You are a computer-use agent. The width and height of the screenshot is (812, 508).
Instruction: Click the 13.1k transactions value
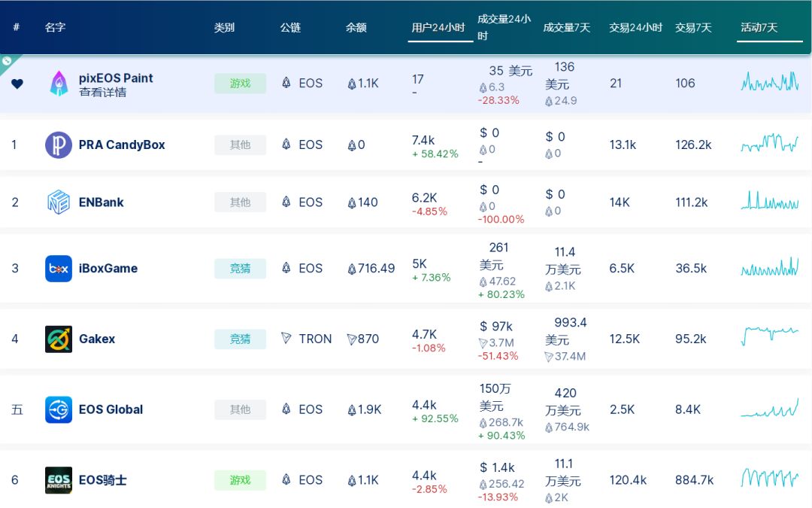point(623,145)
